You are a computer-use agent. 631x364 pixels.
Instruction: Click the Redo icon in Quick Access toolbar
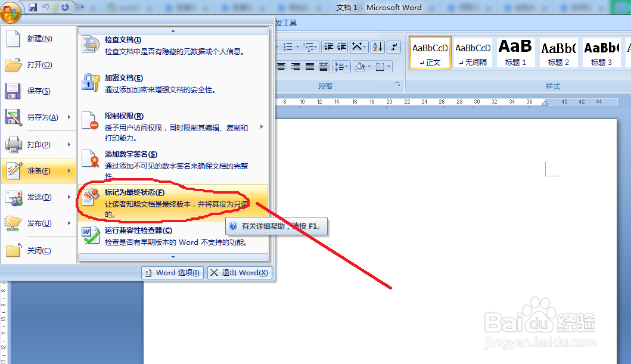tap(65, 7)
